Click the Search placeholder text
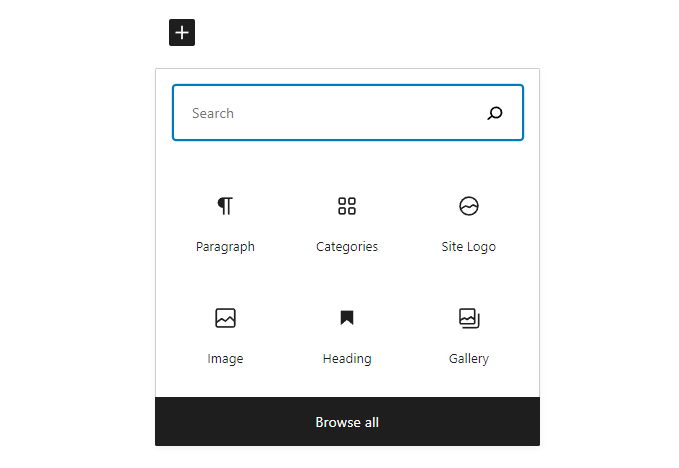This screenshot has width=679, height=468. [x=213, y=113]
